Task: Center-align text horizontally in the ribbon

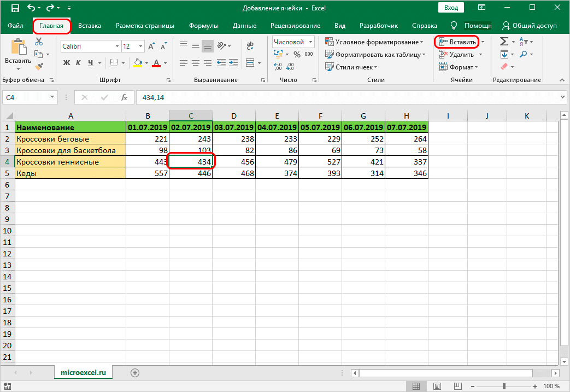Action: [x=196, y=62]
